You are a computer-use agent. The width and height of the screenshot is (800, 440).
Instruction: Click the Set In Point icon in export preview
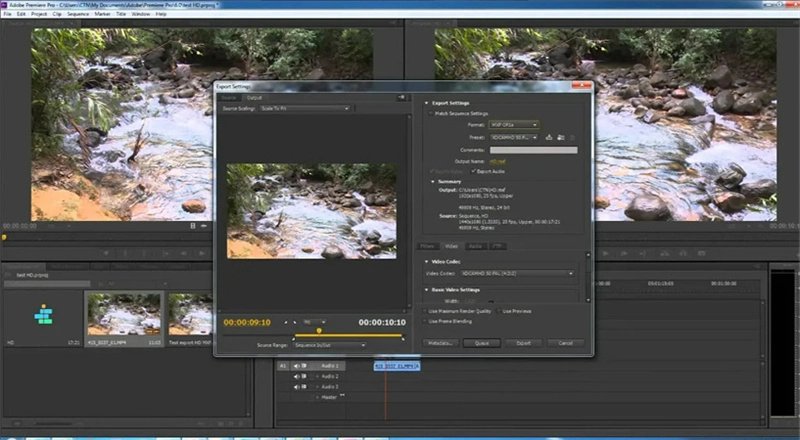[286, 323]
